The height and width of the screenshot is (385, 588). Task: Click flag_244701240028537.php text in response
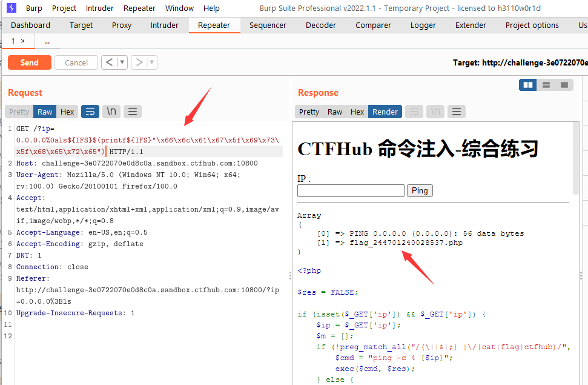406,243
